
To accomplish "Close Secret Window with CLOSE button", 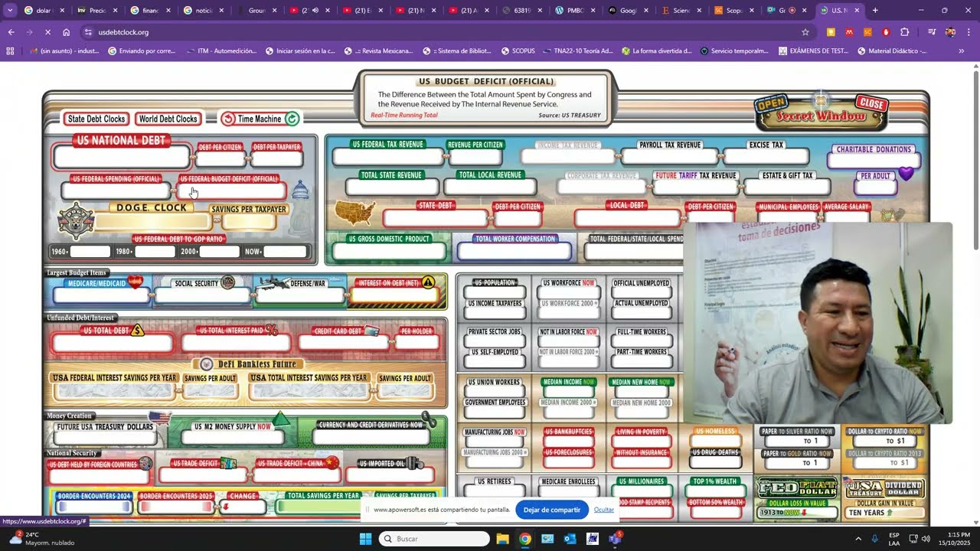I will 871,103.
